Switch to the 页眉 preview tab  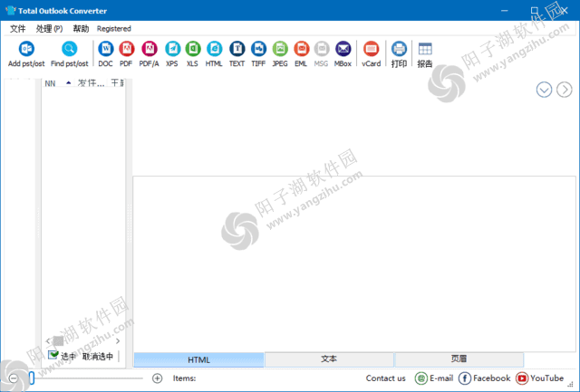(459, 359)
